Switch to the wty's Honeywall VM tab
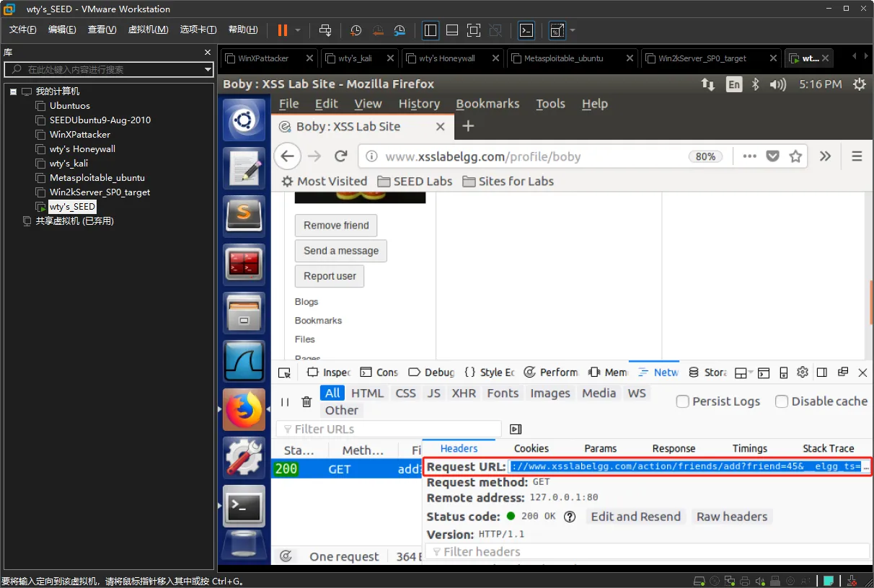The image size is (874, 588). coord(447,58)
